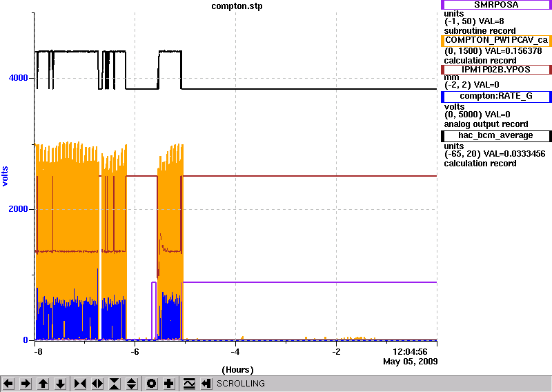Screen dimensions: 552x392
Task: Click the May 05, 2009 date label
Action: point(410,362)
